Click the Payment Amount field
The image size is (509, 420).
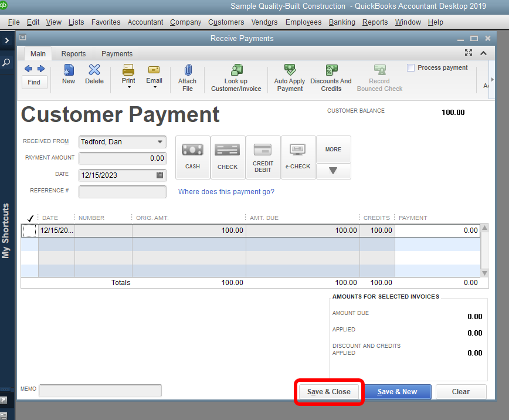123,158
